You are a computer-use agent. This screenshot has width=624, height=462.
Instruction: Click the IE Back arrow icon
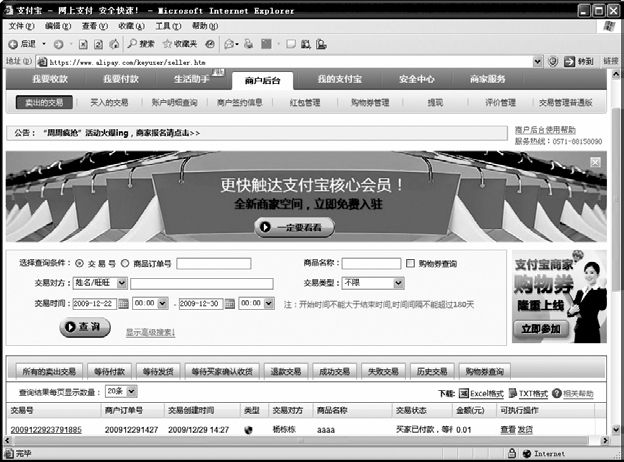pos(13,44)
